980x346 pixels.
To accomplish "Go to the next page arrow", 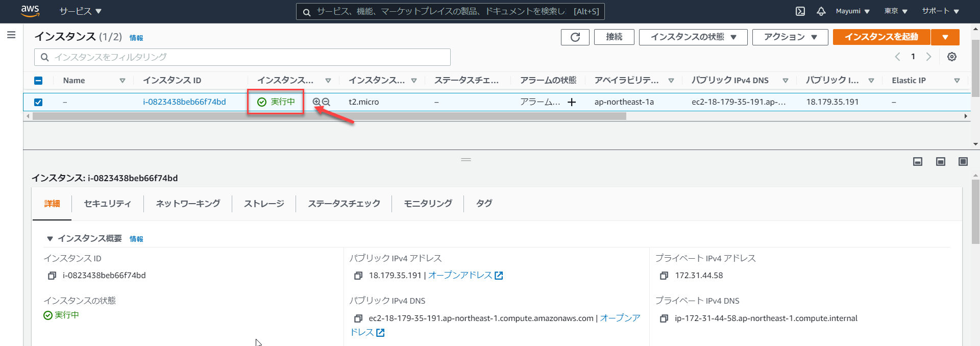I will tap(929, 57).
